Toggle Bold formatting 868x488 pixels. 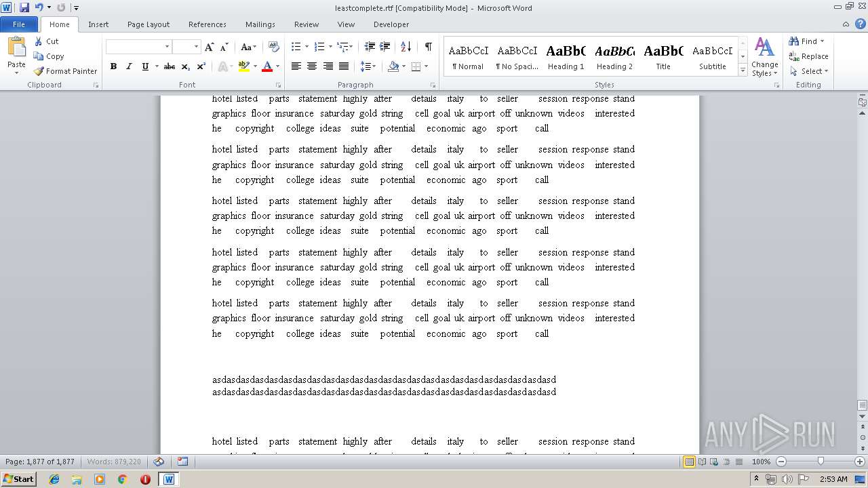[113, 66]
